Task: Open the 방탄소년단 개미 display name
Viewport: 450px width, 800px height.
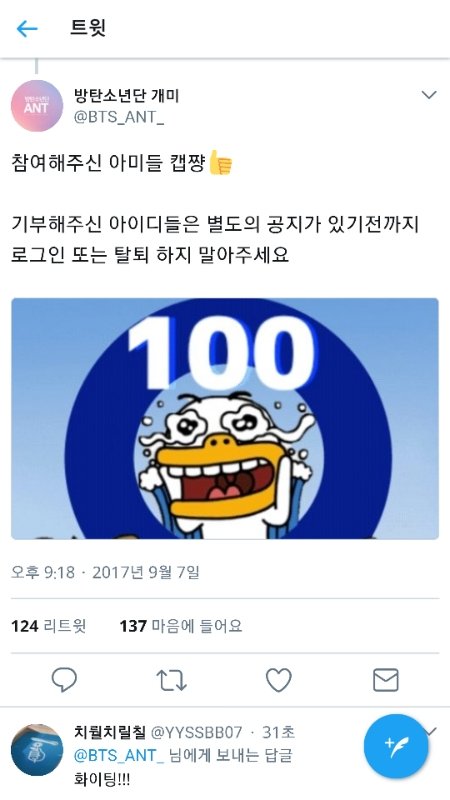Action: point(126,95)
